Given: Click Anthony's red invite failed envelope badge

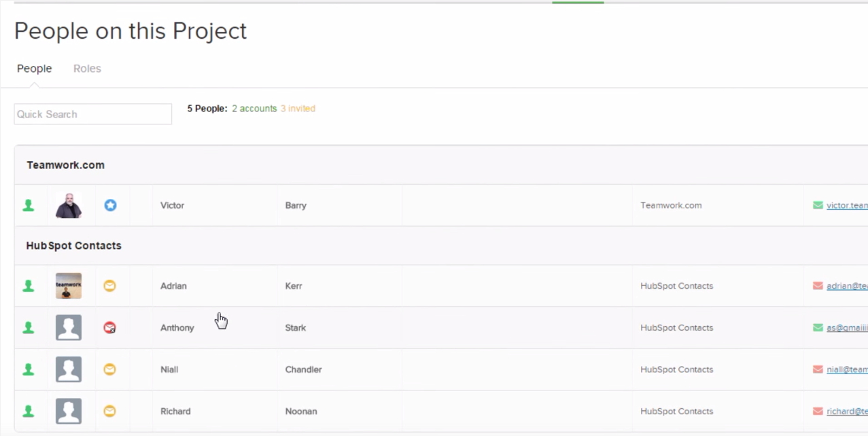Looking at the screenshot, I should [x=109, y=327].
